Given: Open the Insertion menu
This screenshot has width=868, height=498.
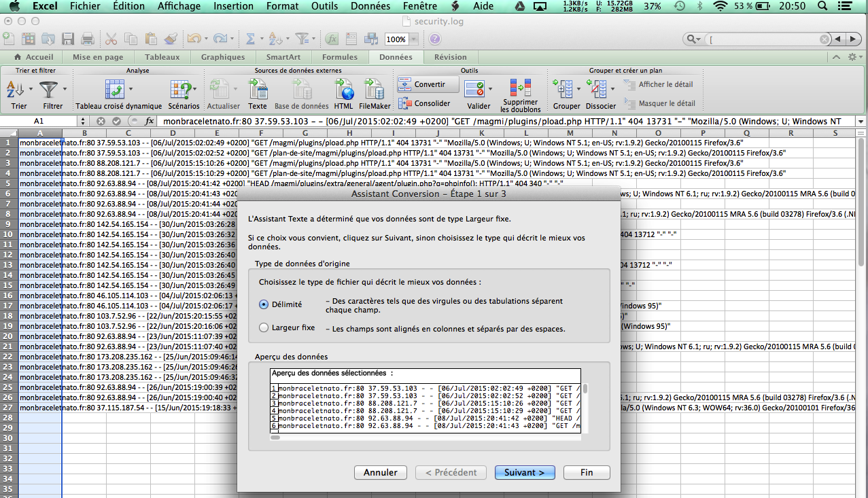Looking at the screenshot, I should 233,6.
